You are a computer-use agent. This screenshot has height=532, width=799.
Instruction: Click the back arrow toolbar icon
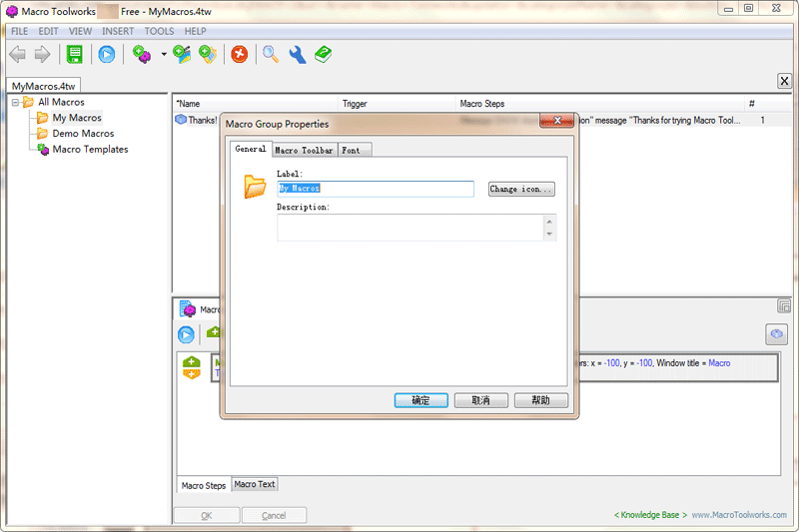(x=18, y=54)
